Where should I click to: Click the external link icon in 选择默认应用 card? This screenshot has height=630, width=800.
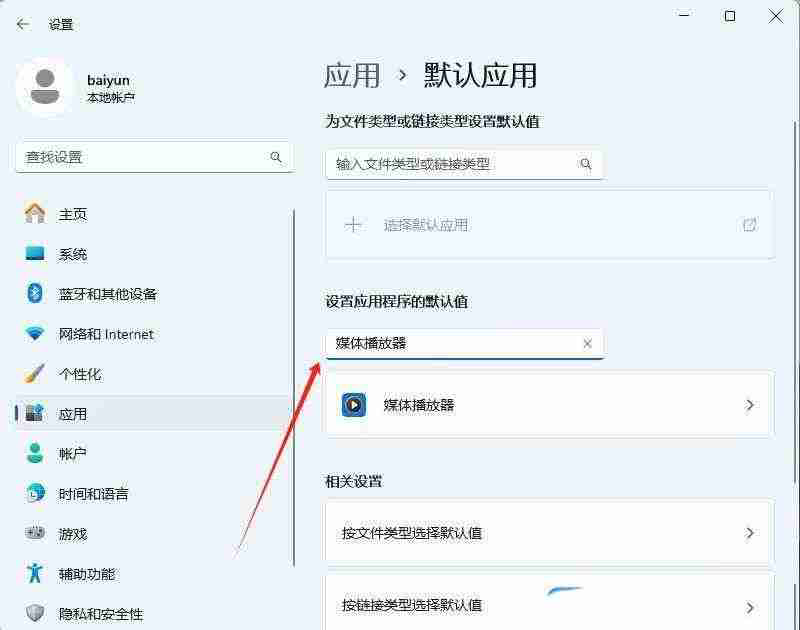tap(749, 224)
